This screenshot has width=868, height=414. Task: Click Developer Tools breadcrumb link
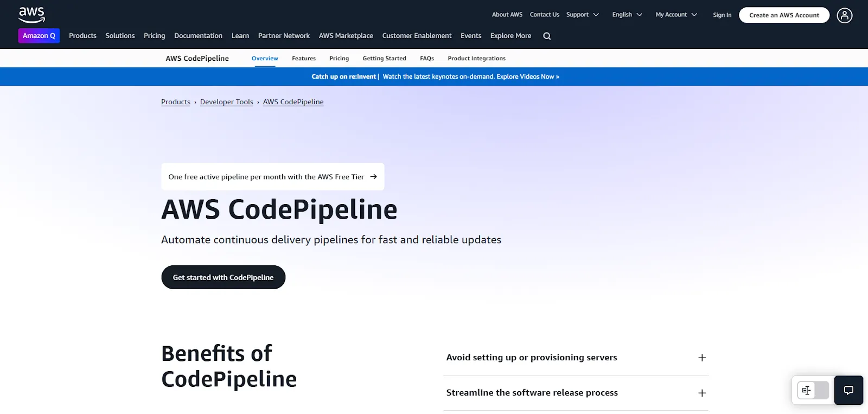point(227,102)
